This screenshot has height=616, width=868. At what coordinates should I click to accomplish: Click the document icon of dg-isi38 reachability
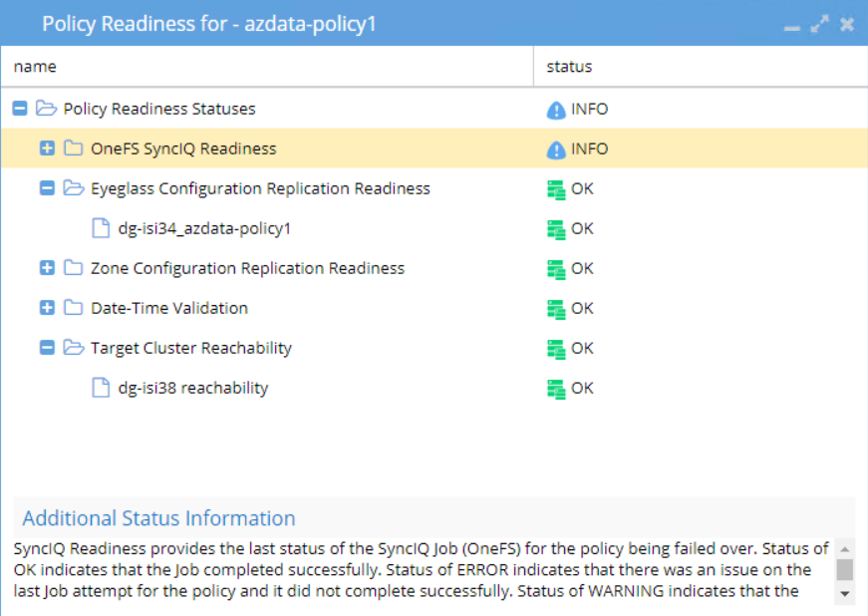tap(101, 388)
